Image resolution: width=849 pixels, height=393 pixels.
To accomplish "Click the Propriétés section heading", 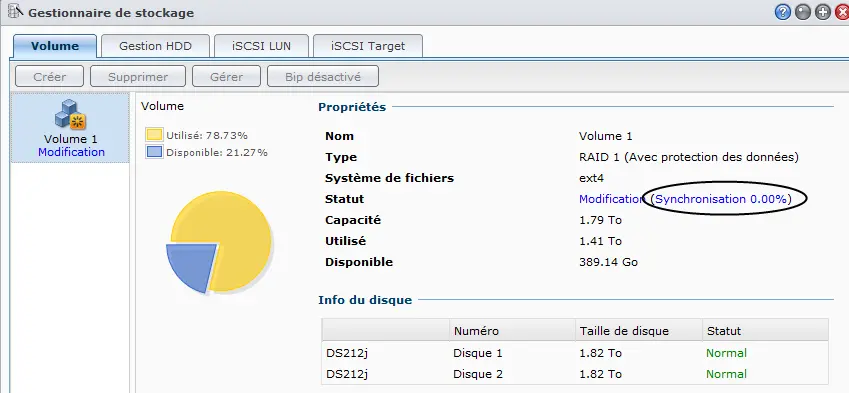I will (x=352, y=107).
